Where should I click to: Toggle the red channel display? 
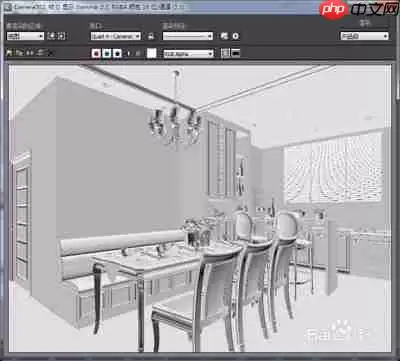pyautogui.click(x=96, y=53)
